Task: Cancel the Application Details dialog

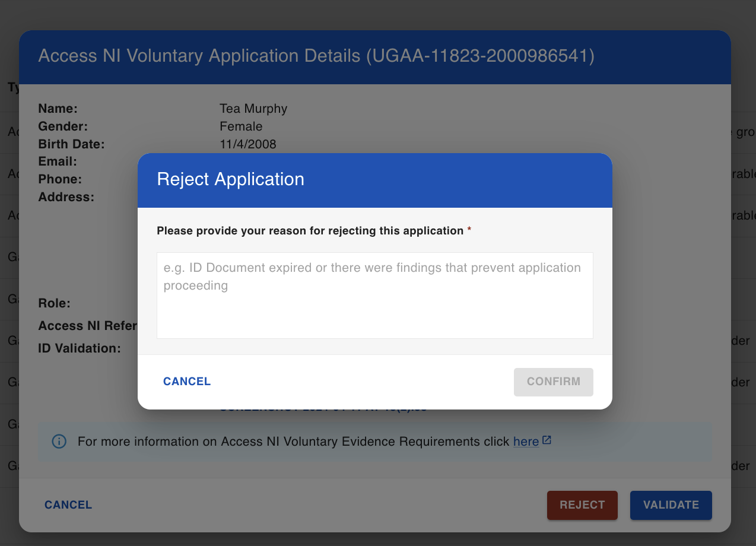Action: pyautogui.click(x=68, y=505)
